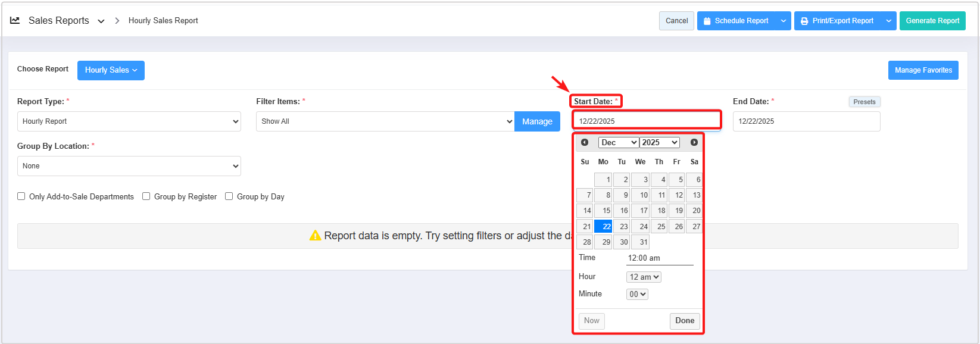Image resolution: width=980 pixels, height=344 pixels.
Task: Click the Generate Report button
Action: click(x=932, y=21)
